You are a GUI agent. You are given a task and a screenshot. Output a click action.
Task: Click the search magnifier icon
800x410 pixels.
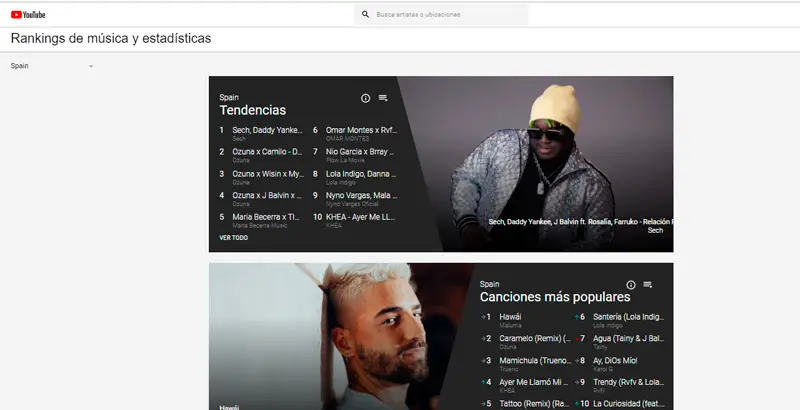pos(365,14)
